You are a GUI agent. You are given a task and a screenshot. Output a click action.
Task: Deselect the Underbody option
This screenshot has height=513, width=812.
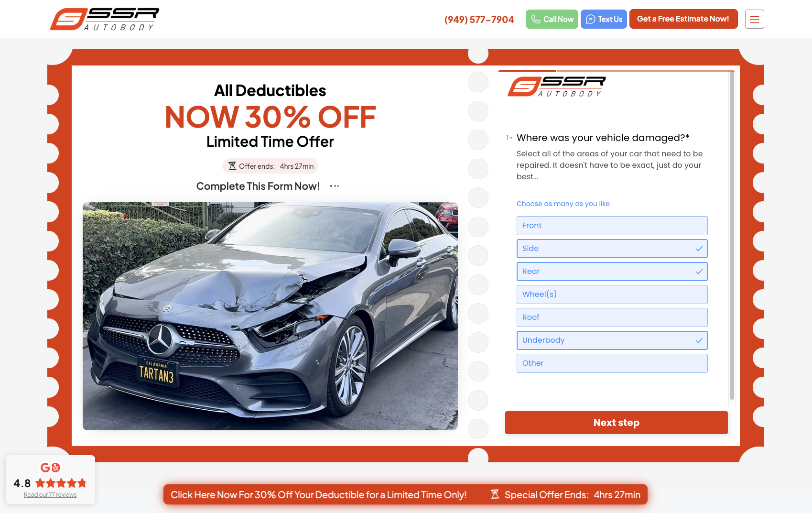pyautogui.click(x=612, y=340)
